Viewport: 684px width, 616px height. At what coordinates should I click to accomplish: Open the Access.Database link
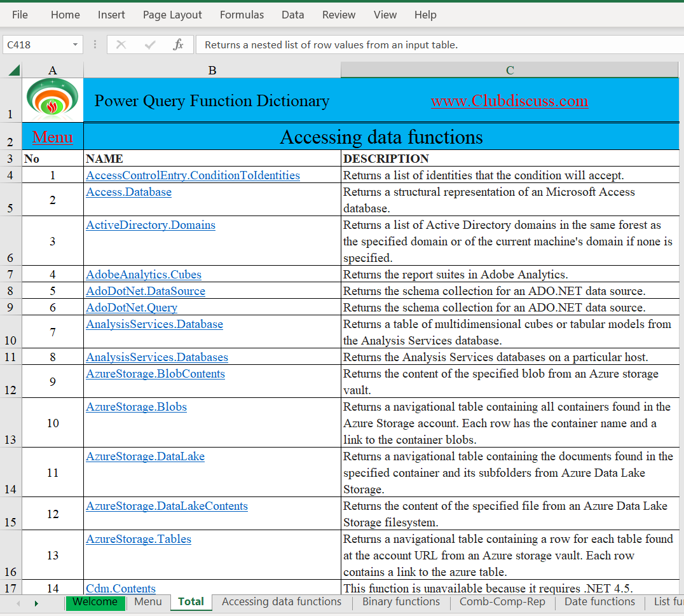(128, 192)
